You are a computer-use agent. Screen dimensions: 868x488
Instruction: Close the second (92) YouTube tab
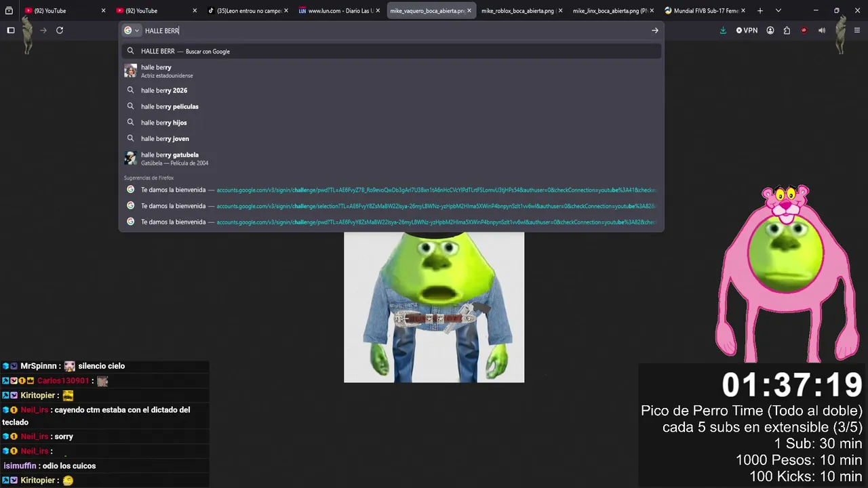tap(195, 11)
